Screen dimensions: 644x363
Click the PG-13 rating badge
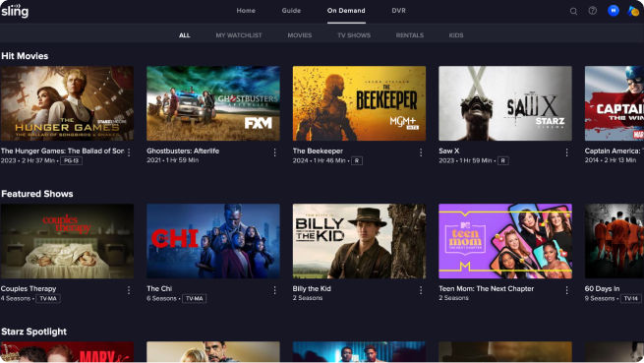click(x=72, y=160)
